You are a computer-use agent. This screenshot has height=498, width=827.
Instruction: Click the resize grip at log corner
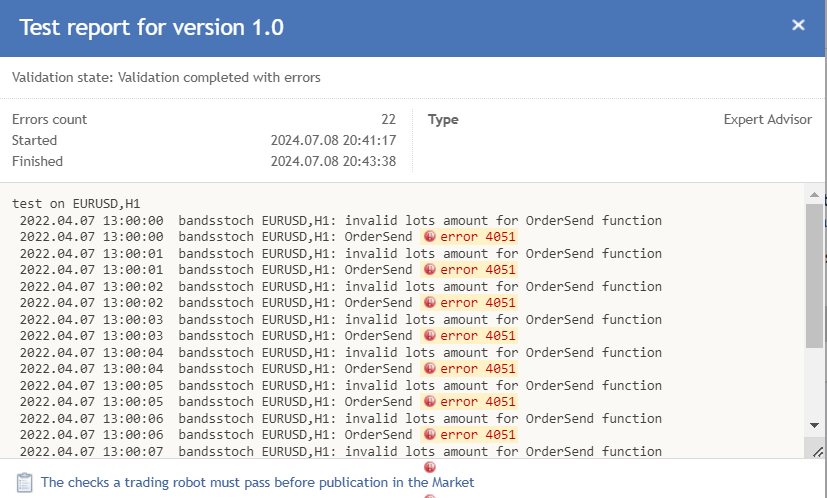(817, 452)
